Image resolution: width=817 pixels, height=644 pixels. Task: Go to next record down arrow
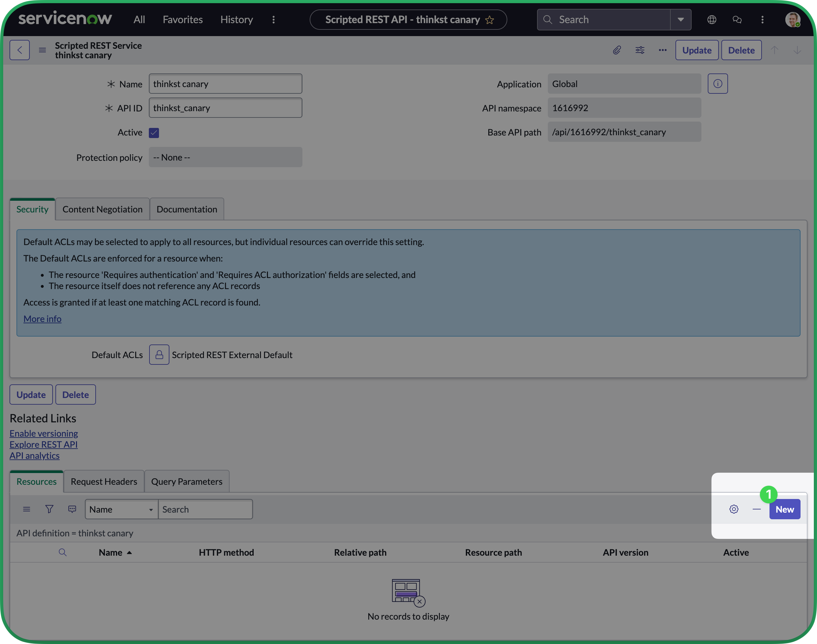click(797, 50)
